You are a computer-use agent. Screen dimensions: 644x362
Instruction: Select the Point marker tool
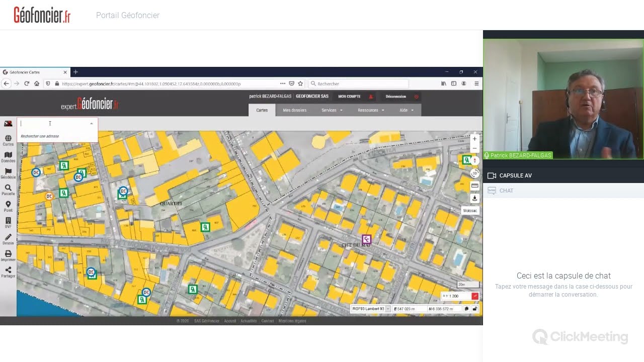coord(8,206)
